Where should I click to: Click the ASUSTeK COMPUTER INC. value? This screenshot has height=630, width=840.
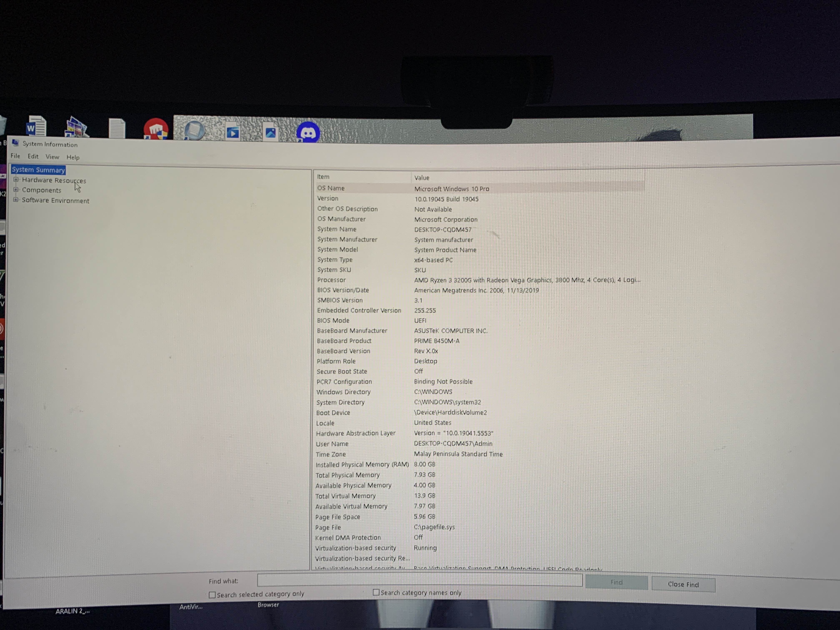pos(451,331)
